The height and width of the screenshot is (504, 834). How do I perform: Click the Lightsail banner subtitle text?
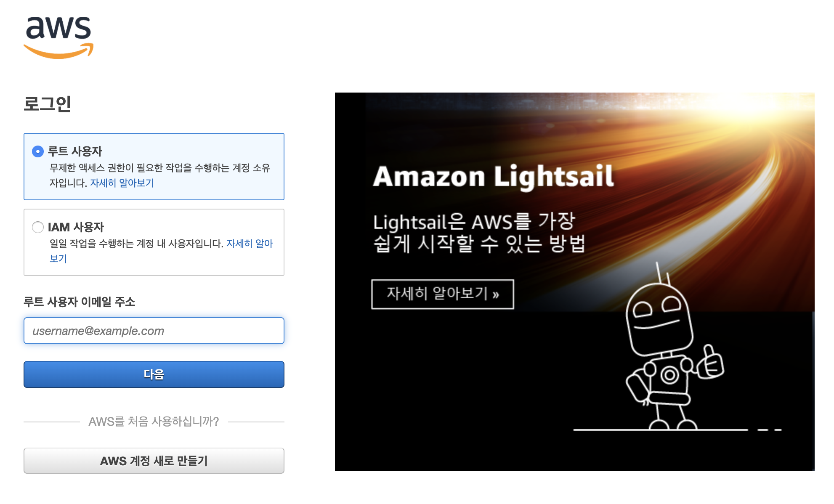click(479, 233)
